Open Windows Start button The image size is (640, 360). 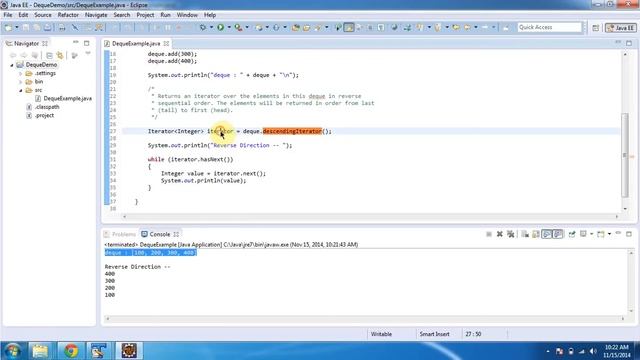point(13,351)
